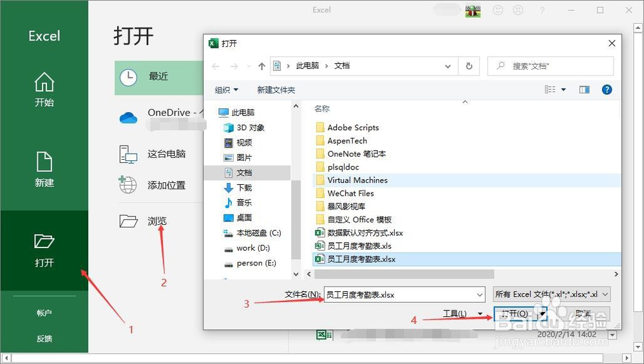Expand the 文件名 dropdown arrow

tap(480, 294)
